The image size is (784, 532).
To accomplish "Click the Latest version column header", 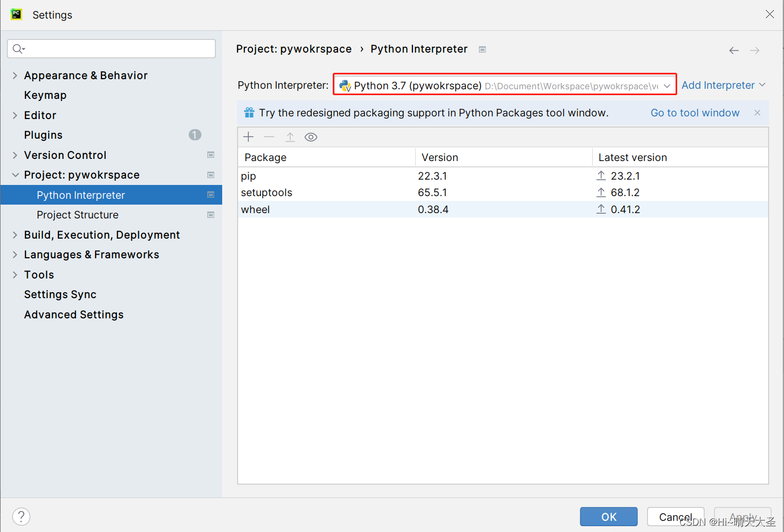I will [x=680, y=157].
